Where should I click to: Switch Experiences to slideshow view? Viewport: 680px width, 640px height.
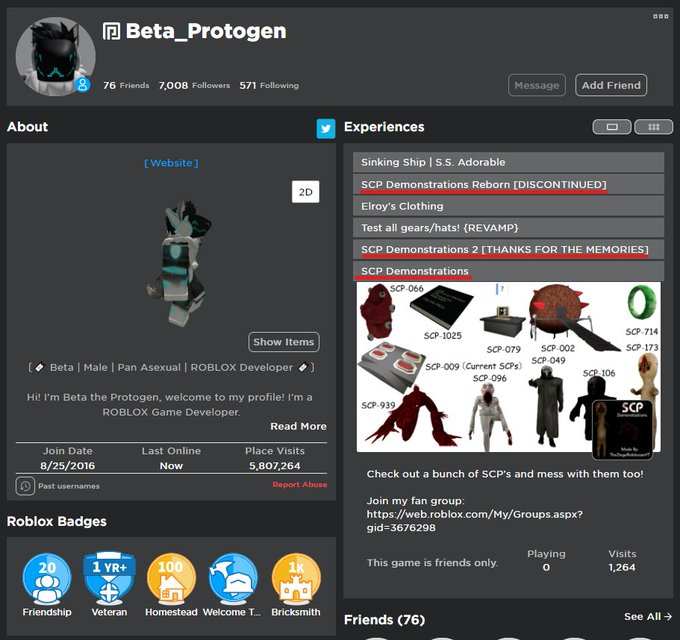tap(612, 127)
